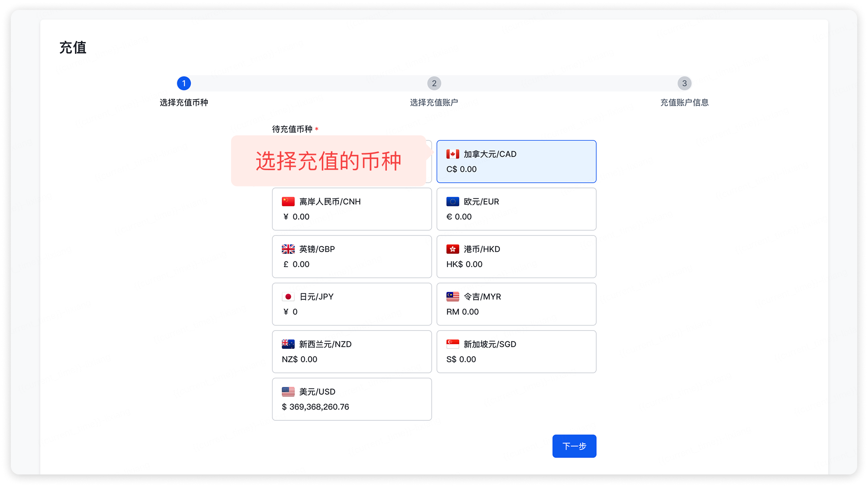
Task: Click the Hong Kong flag icon
Action: (x=453, y=249)
